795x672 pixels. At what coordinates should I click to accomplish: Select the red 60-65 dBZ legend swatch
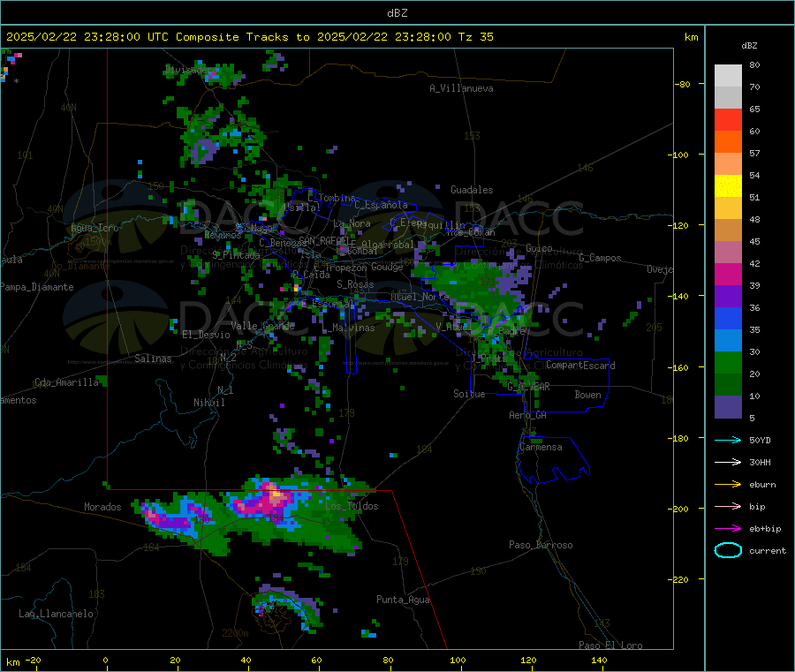click(728, 119)
